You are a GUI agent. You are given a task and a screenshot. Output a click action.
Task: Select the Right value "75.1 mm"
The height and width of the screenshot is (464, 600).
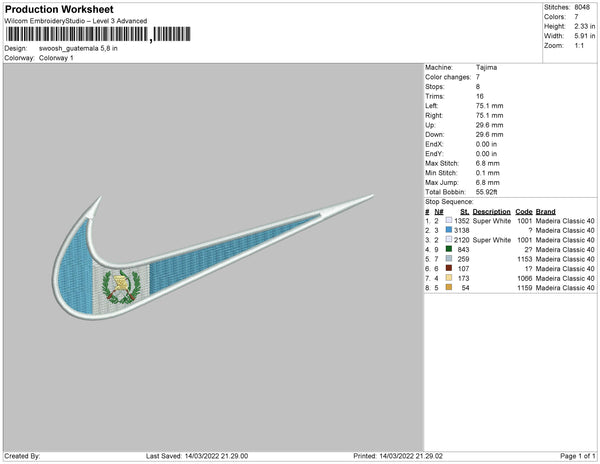[489, 115]
